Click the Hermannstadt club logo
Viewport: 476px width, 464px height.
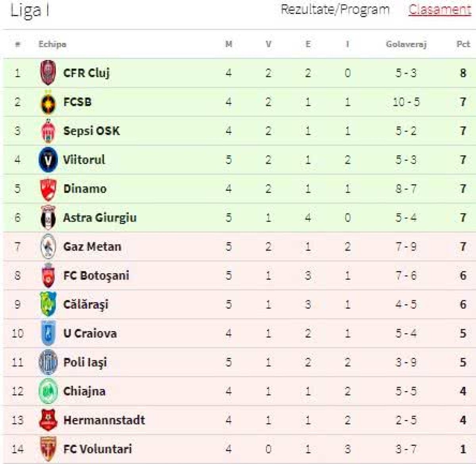coord(48,420)
